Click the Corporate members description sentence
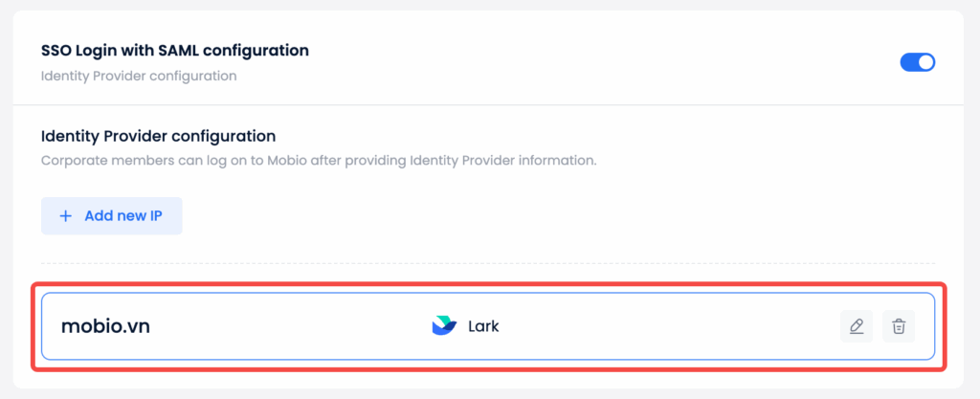Viewport: 980px width, 399px height. point(319,160)
